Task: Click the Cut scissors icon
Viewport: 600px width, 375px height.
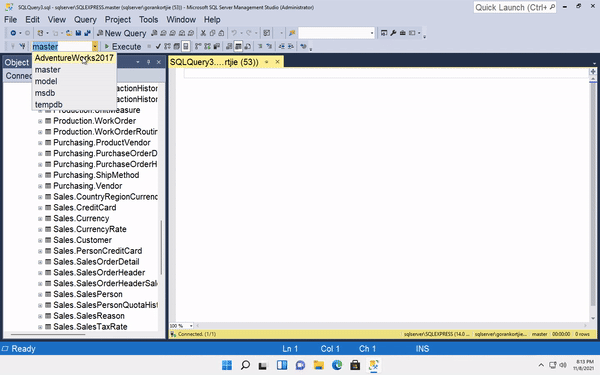Action: point(203,33)
